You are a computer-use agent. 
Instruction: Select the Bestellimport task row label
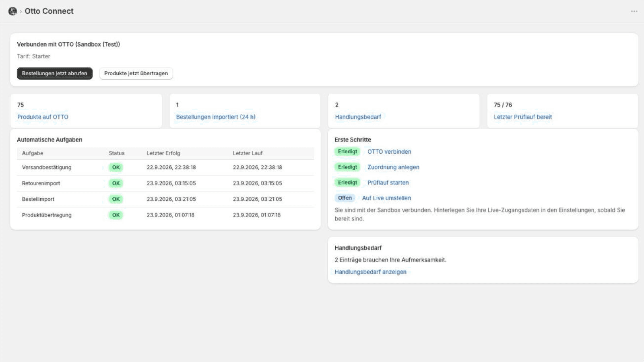point(38,199)
